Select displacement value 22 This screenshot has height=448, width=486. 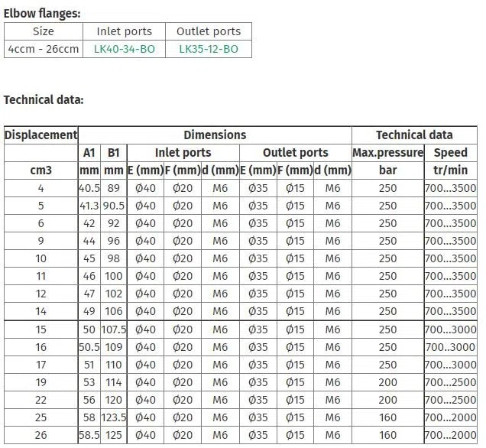(x=41, y=400)
